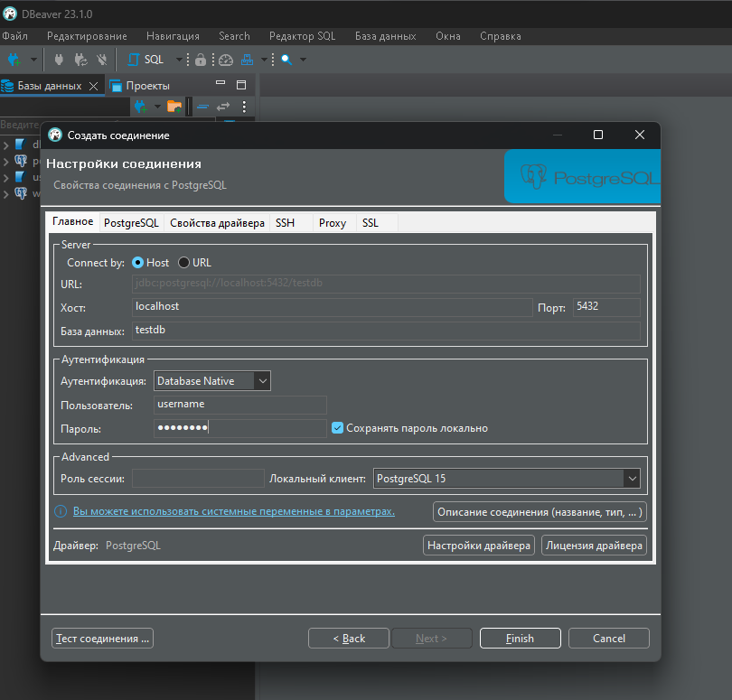Click the Back button
Viewport: 732px width, 700px height.
pyautogui.click(x=349, y=638)
